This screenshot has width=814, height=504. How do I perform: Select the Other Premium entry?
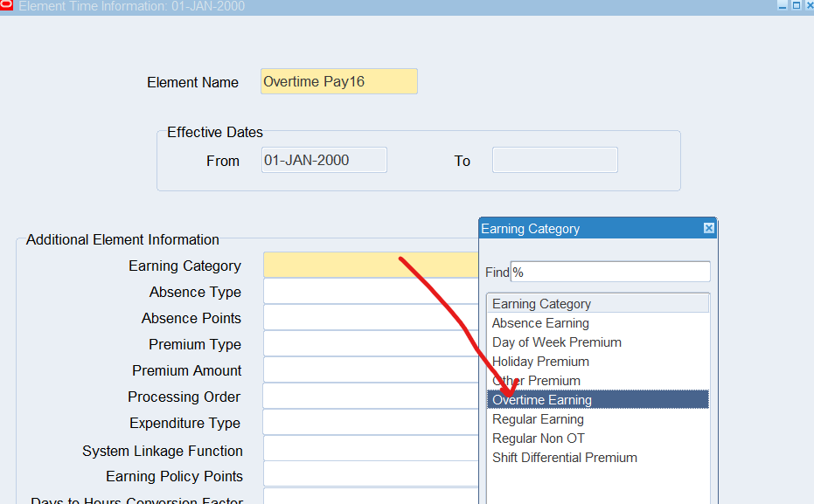[536, 381]
